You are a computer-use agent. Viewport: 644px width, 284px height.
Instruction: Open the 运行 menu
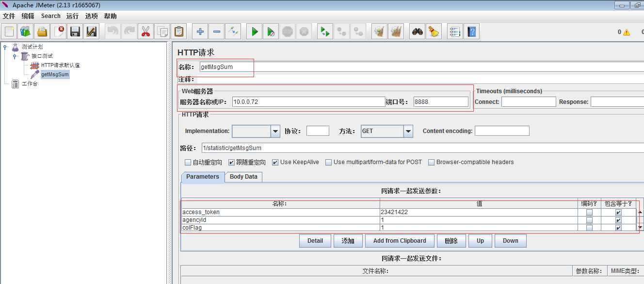click(73, 16)
